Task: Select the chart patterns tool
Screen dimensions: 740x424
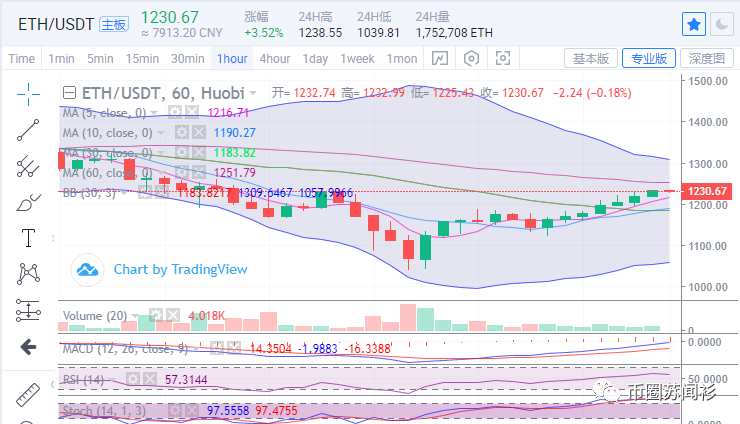Action: tap(28, 273)
